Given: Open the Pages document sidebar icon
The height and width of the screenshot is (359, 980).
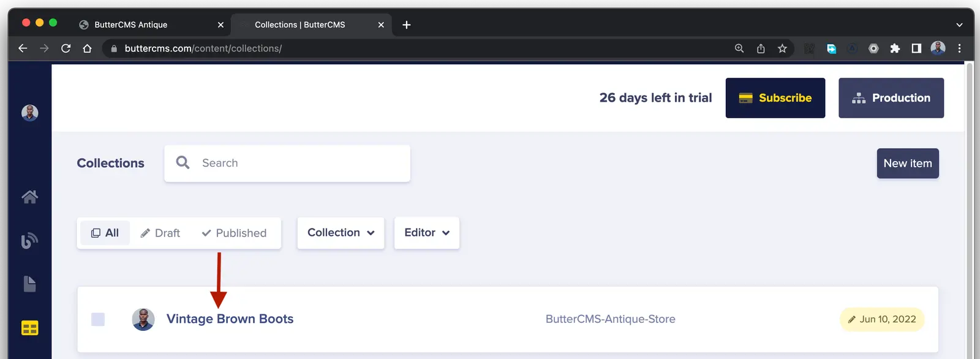Looking at the screenshot, I should (x=29, y=284).
